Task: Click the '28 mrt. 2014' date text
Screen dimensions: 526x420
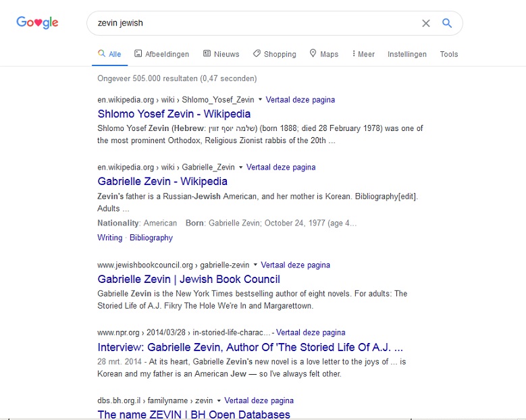Action: point(120,362)
